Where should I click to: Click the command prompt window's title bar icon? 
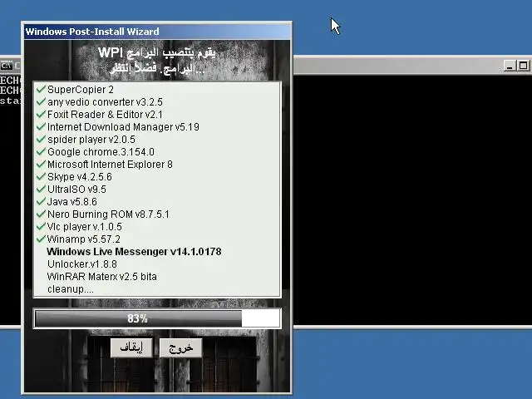[x=7, y=66]
